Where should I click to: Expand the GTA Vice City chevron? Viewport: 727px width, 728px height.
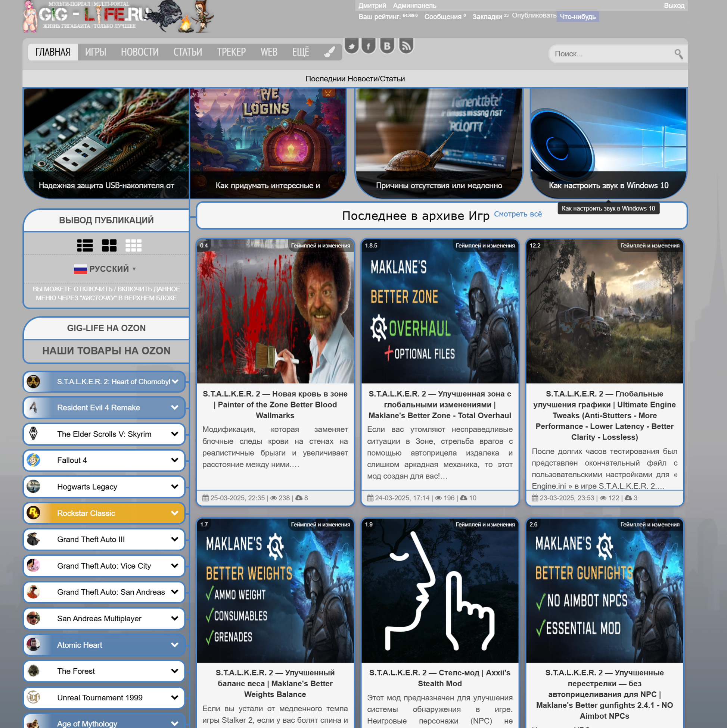(175, 566)
